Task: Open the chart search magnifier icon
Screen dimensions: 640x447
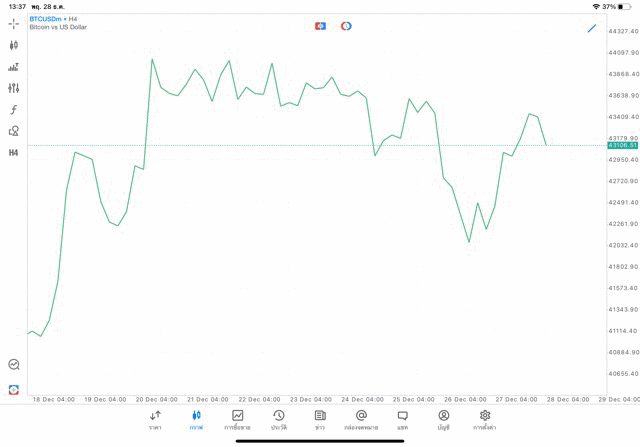Action: [x=14, y=365]
